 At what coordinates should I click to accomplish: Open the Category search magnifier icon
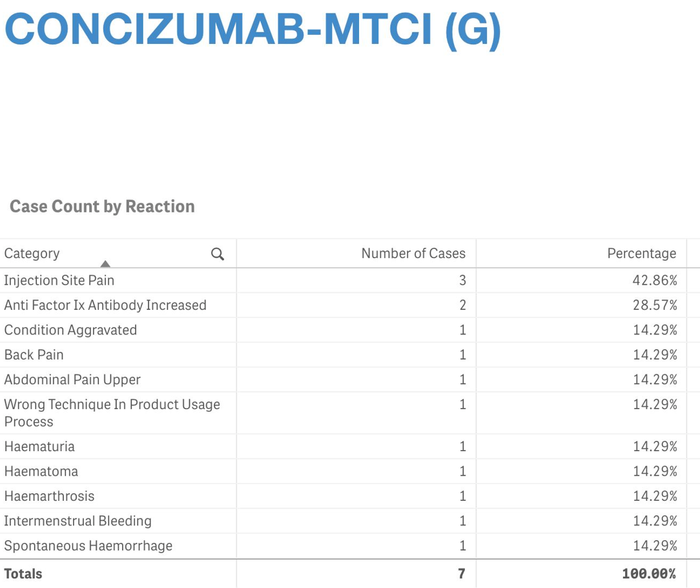[x=218, y=254]
